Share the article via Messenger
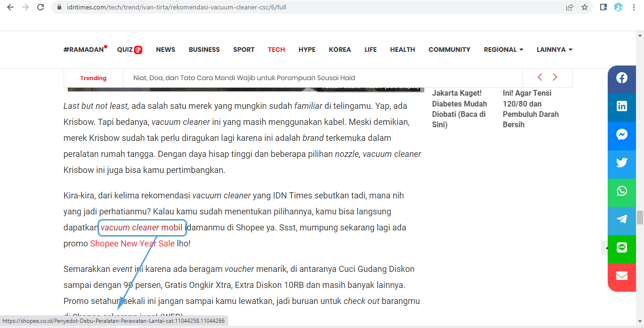The width and height of the screenshot is (644, 328). click(622, 135)
